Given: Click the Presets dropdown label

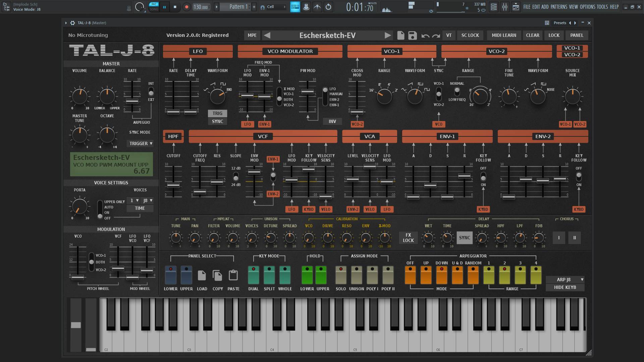Looking at the screenshot, I should point(560,23).
